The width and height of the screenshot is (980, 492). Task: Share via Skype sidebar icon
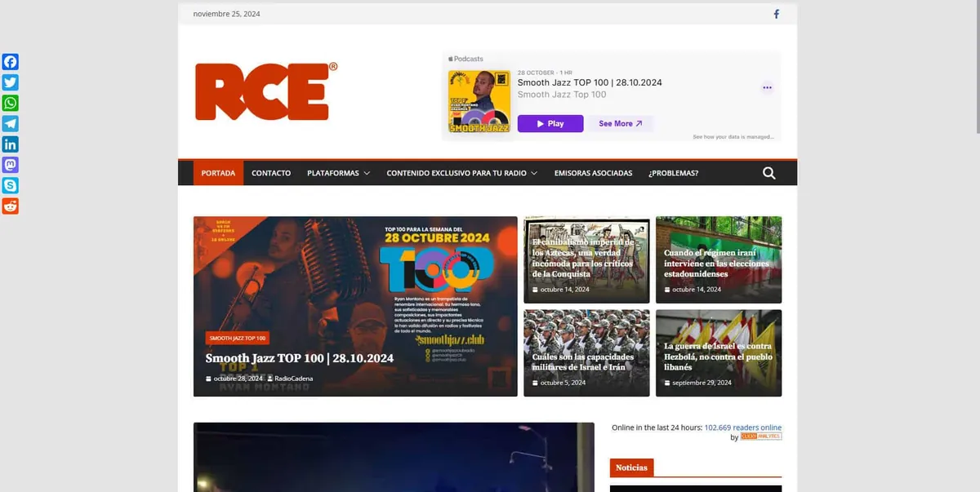click(x=10, y=186)
